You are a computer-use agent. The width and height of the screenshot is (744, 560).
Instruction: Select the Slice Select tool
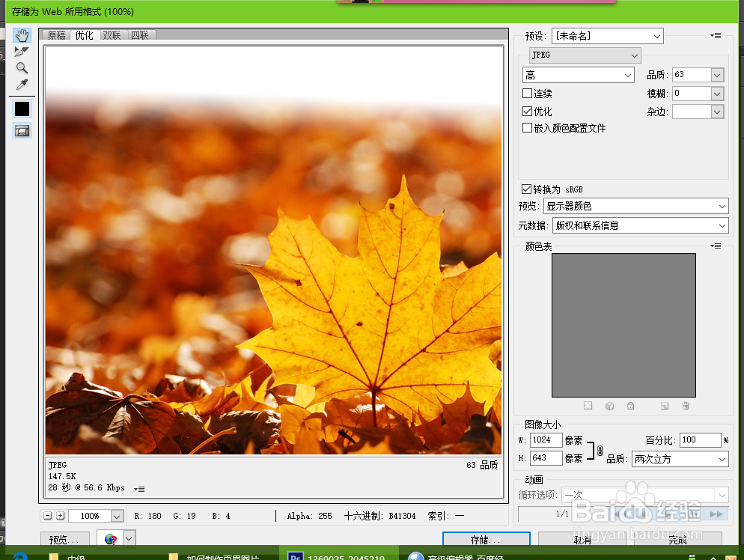click(x=22, y=51)
